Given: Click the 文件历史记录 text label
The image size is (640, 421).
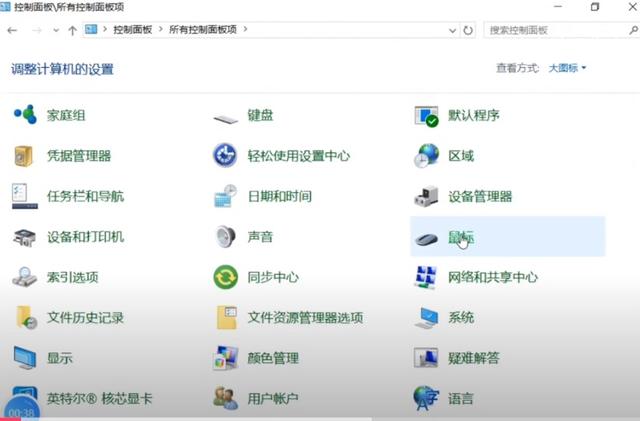Looking at the screenshot, I should pos(85,317).
